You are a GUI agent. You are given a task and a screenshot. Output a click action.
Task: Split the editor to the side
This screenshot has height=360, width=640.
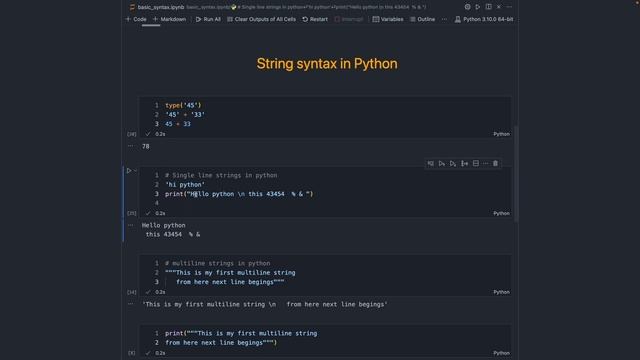click(488, 7)
